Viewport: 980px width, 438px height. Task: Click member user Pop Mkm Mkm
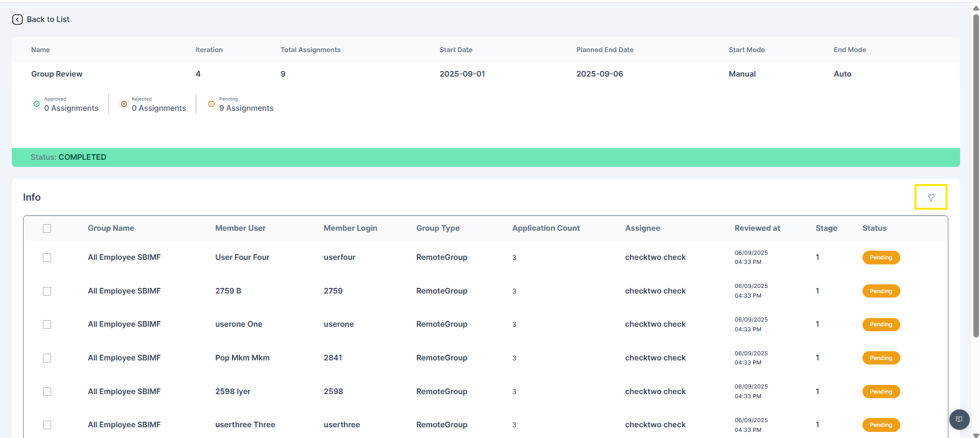click(x=242, y=358)
